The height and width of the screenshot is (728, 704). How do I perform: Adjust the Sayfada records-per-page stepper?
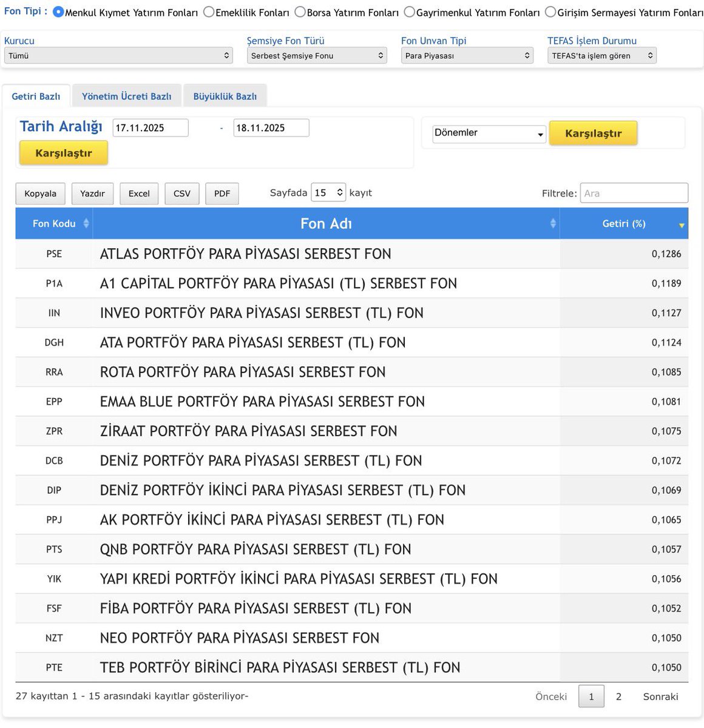coord(328,192)
